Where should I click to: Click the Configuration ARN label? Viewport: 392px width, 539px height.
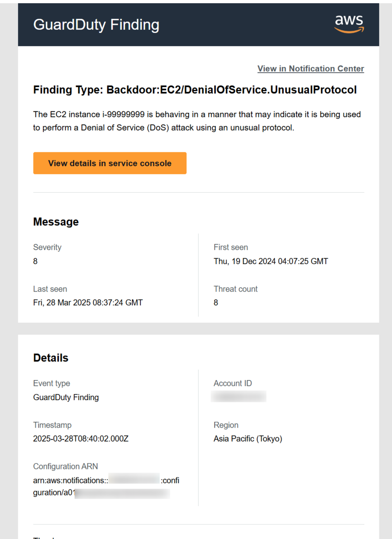pyautogui.click(x=66, y=467)
